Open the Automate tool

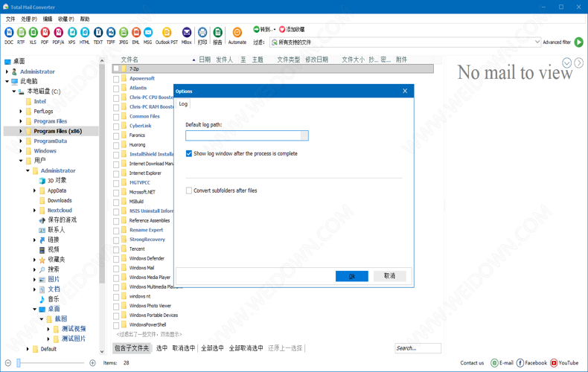click(x=237, y=32)
